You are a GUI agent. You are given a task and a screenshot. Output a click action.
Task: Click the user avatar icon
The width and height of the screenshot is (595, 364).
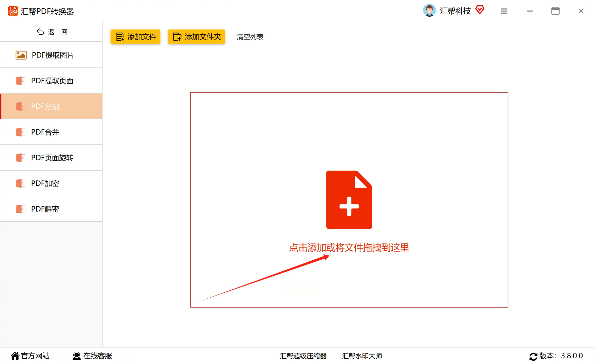[x=429, y=11]
